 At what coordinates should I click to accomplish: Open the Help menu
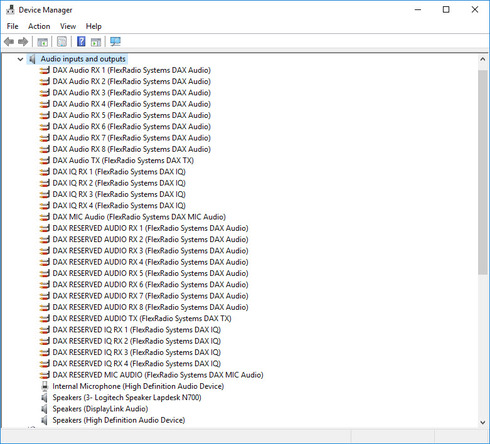tap(94, 26)
